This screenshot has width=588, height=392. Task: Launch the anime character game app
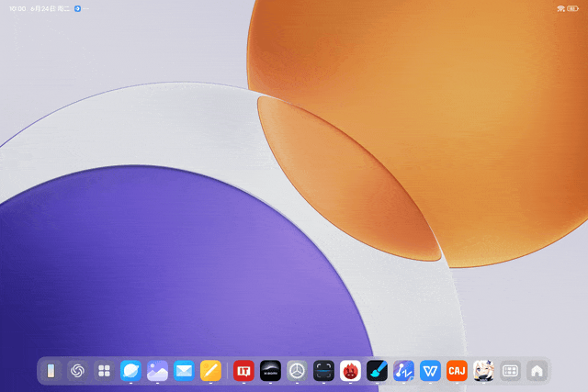483,371
